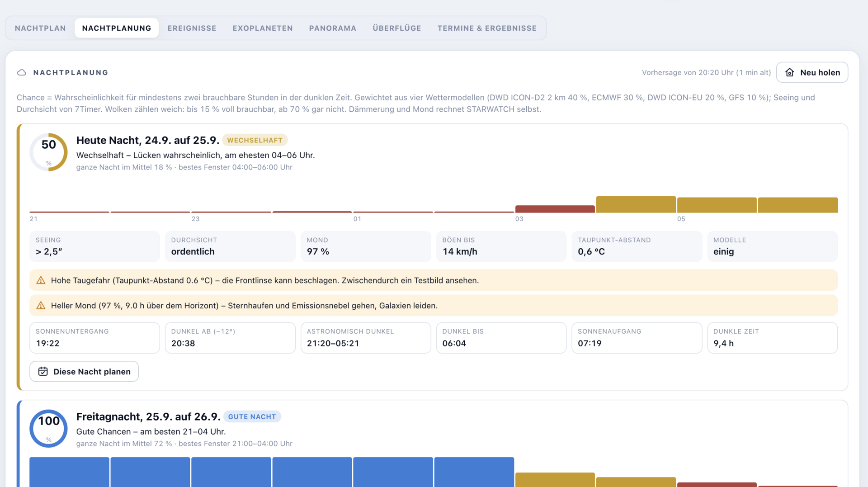Click the Chance explanation paragraph
The width and height of the screenshot is (868, 487).
(416, 103)
